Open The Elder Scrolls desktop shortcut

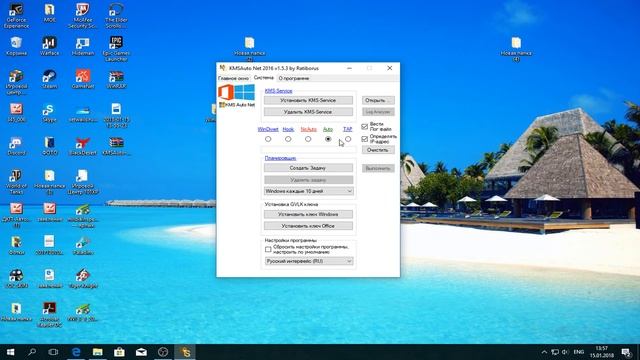pos(116,16)
